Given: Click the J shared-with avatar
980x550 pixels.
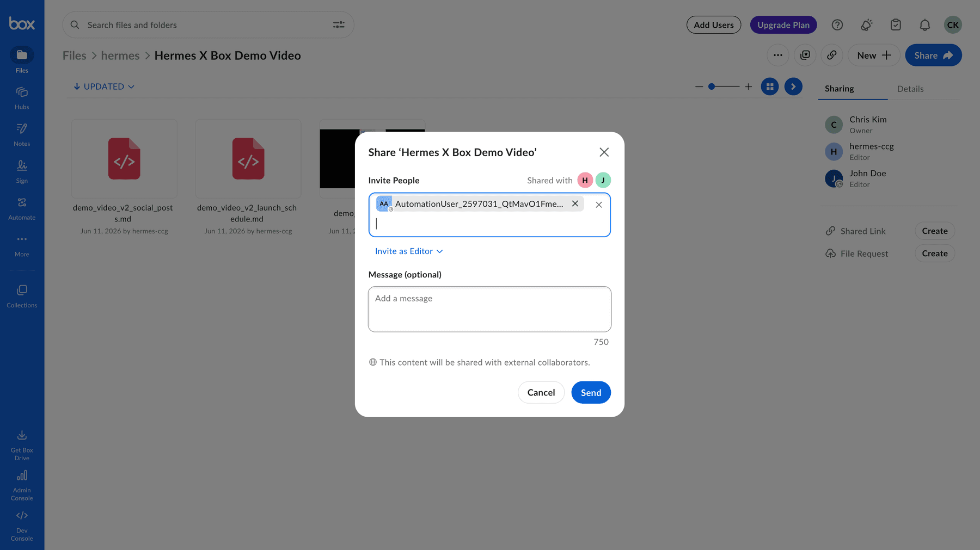Looking at the screenshot, I should click(x=603, y=180).
